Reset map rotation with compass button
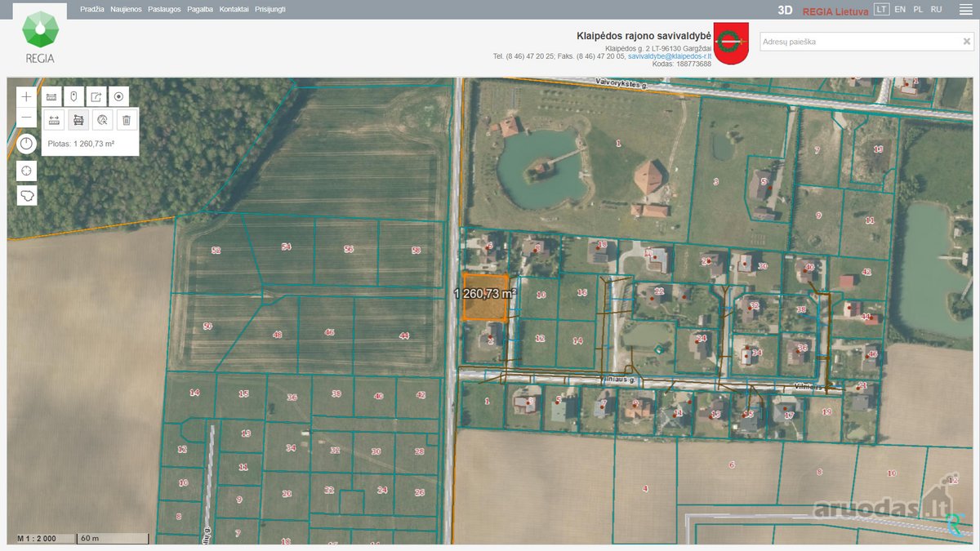 coord(27,144)
